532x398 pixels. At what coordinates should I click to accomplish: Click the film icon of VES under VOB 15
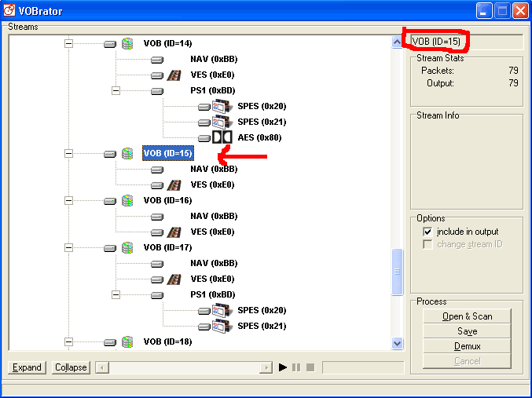pos(174,184)
